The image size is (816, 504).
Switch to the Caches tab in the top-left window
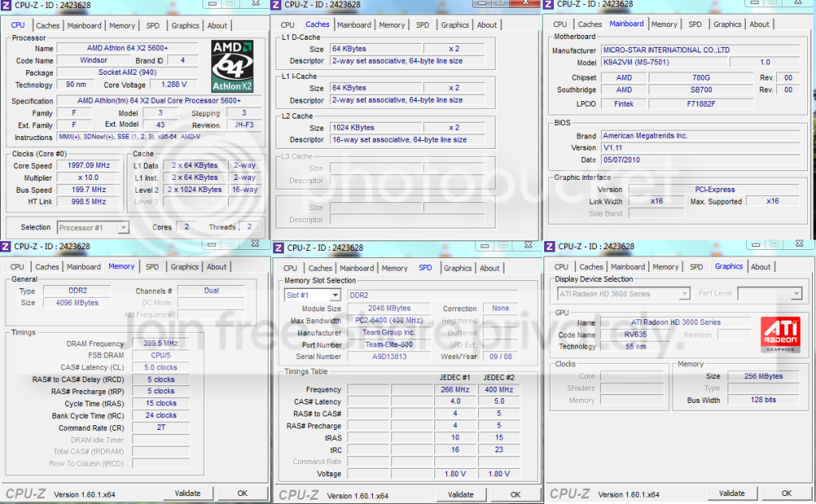pos(48,25)
